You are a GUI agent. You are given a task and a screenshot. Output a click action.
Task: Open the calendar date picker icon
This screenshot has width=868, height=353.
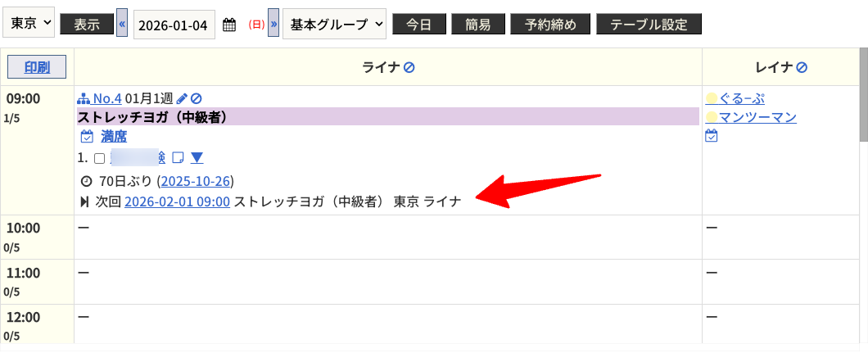pyautogui.click(x=229, y=25)
